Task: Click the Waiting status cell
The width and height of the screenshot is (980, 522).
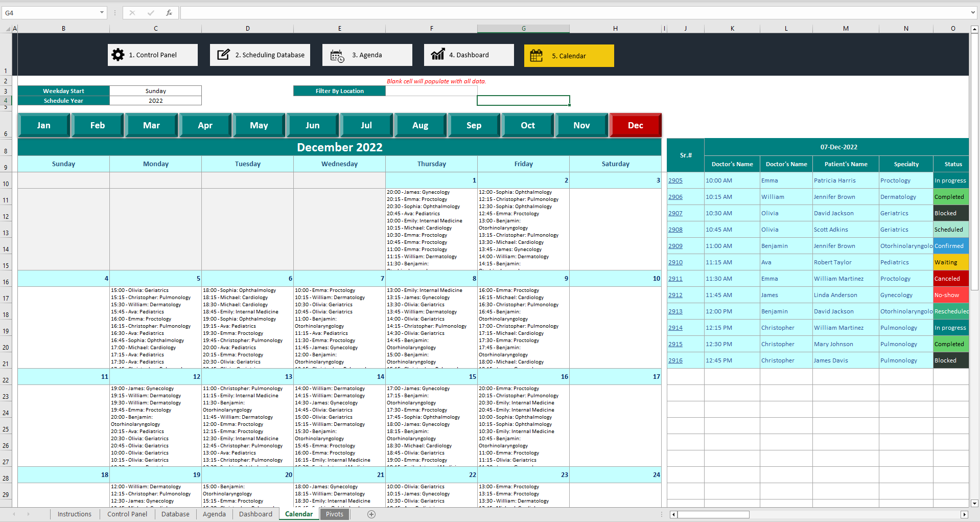Action: click(x=951, y=262)
